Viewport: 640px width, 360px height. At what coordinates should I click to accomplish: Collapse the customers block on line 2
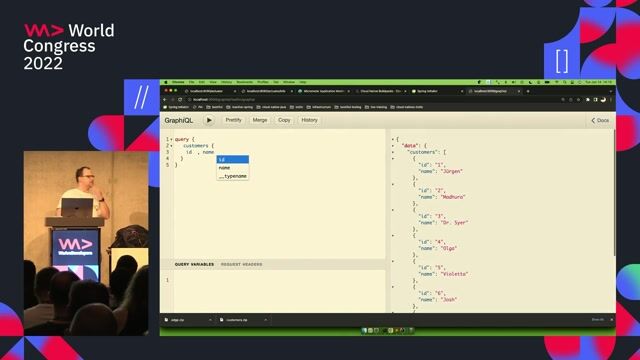coord(171,146)
